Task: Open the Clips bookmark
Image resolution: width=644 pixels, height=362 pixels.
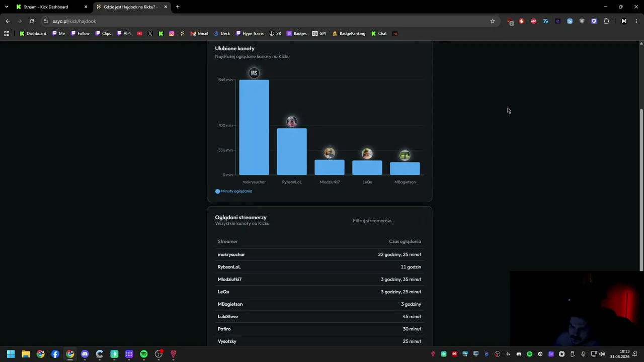Action: click(x=103, y=34)
